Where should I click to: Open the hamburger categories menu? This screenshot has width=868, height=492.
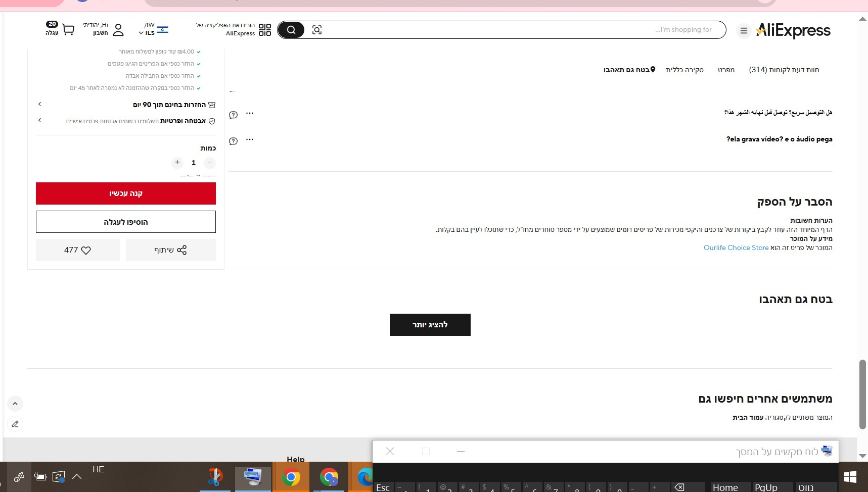point(744,31)
